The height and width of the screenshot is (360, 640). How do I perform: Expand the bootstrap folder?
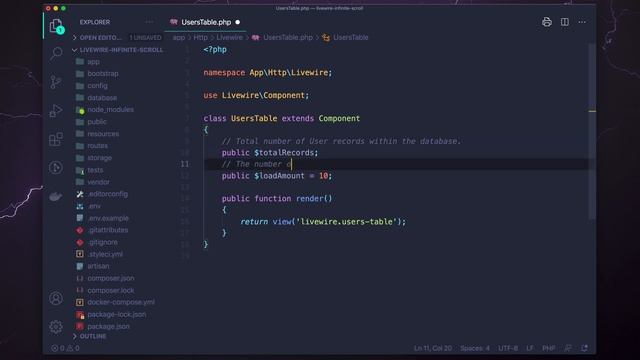click(x=102, y=74)
